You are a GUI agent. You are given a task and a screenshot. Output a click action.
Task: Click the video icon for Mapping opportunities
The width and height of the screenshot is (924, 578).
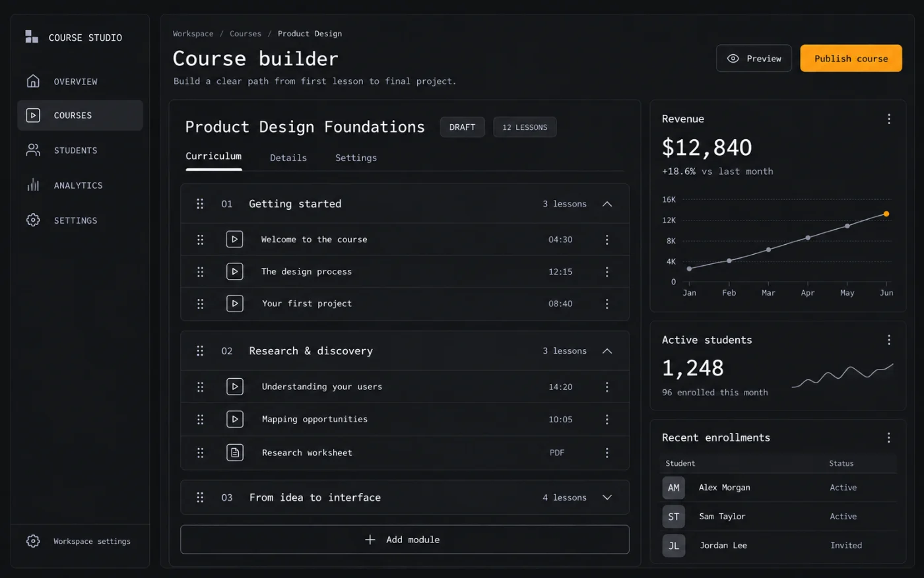pos(235,419)
